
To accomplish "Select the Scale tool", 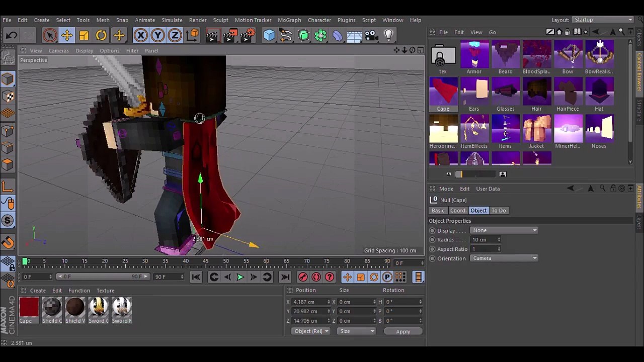I will pyautogui.click(x=84, y=35).
